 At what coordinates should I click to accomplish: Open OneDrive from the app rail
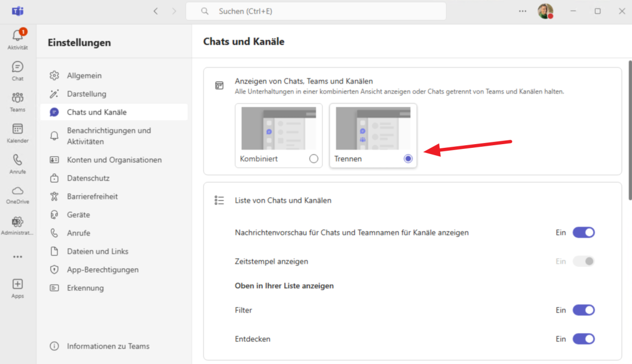[17, 191]
